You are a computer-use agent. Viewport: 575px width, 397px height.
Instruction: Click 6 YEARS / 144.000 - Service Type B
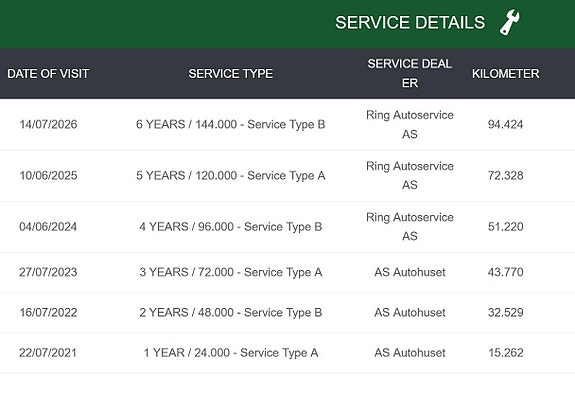point(231,125)
